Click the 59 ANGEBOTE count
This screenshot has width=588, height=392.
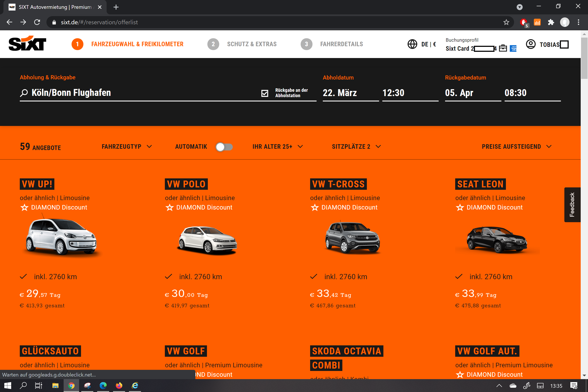click(x=40, y=147)
